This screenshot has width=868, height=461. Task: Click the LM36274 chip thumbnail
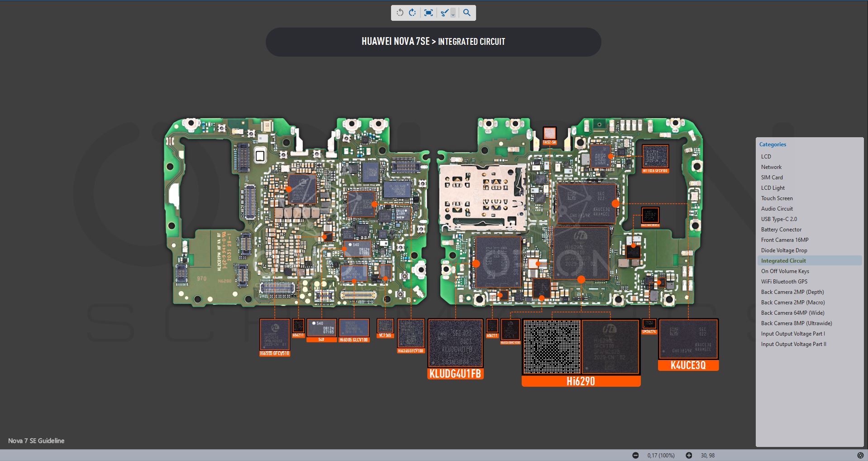(649, 324)
